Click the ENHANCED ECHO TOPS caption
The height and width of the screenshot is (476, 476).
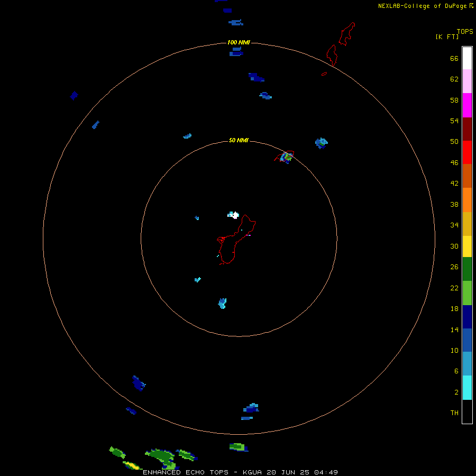tap(240, 472)
